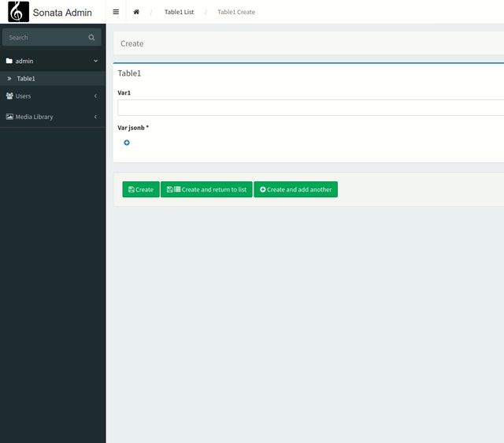The image size is (504, 443).
Task: Add a Var jsonb entry with plus icon
Action: (127, 143)
